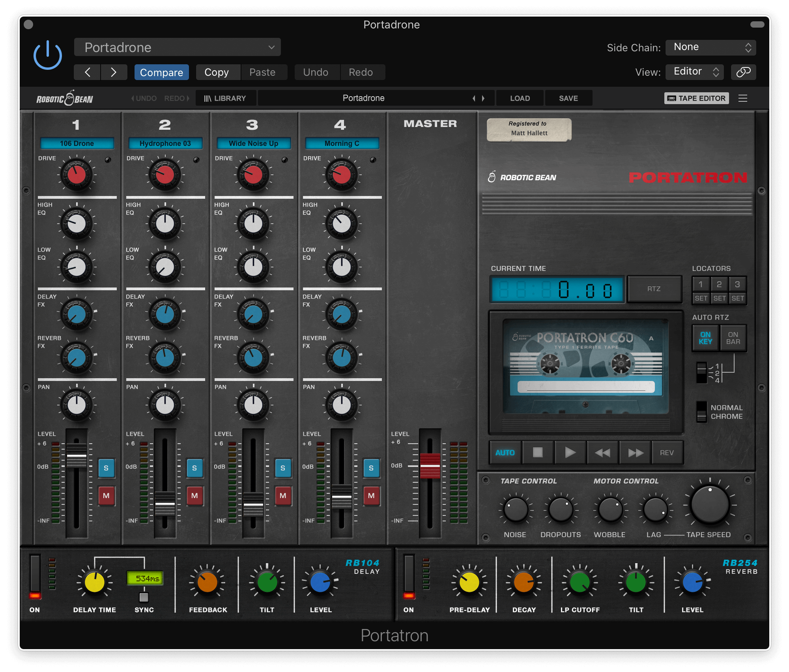Open the View Editor dropdown
789x672 pixels.
click(694, 72)
